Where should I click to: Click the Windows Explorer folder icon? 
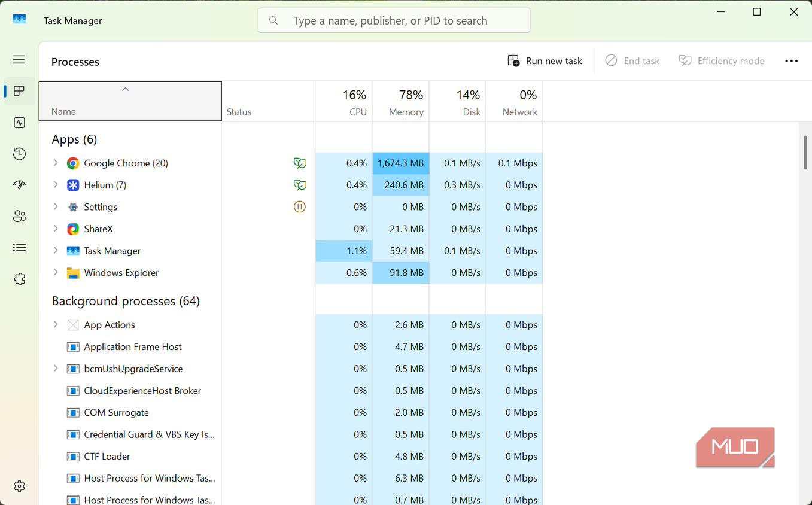[x=73, y=273]
